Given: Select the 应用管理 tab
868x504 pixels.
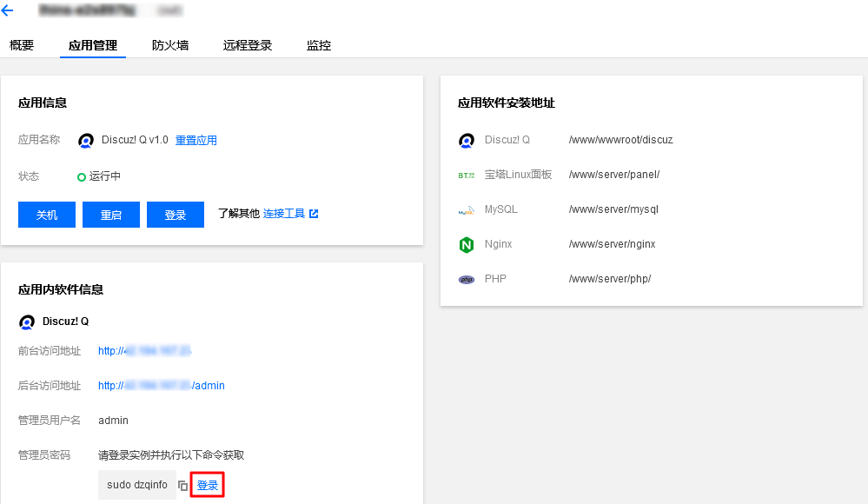Looking at the screenshot, I should click(93, 45).
